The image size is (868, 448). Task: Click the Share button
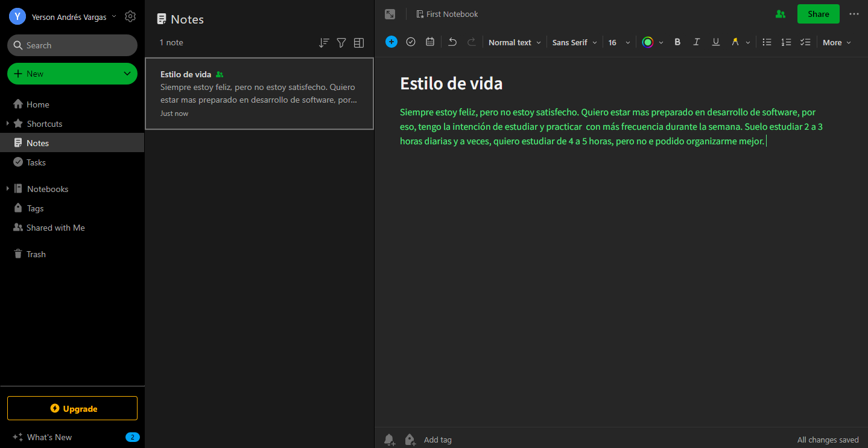[x=819, y=14]
